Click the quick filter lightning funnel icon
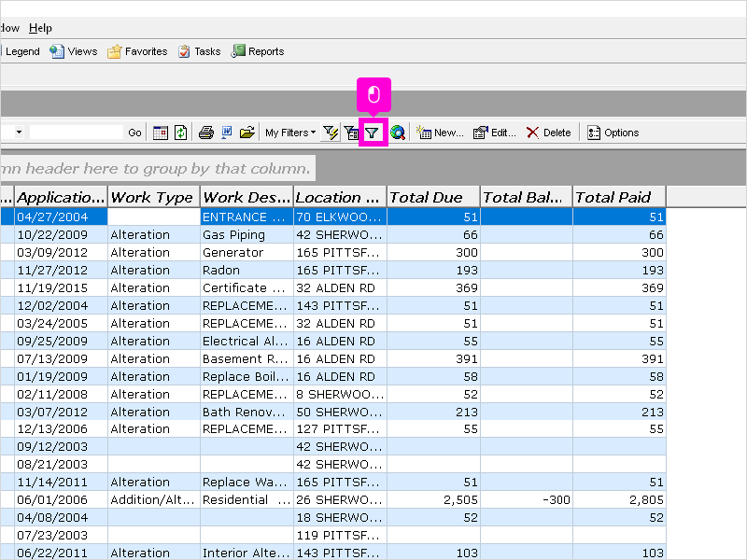The height and width of the screenshot is (560, 747). click(331, 133)
